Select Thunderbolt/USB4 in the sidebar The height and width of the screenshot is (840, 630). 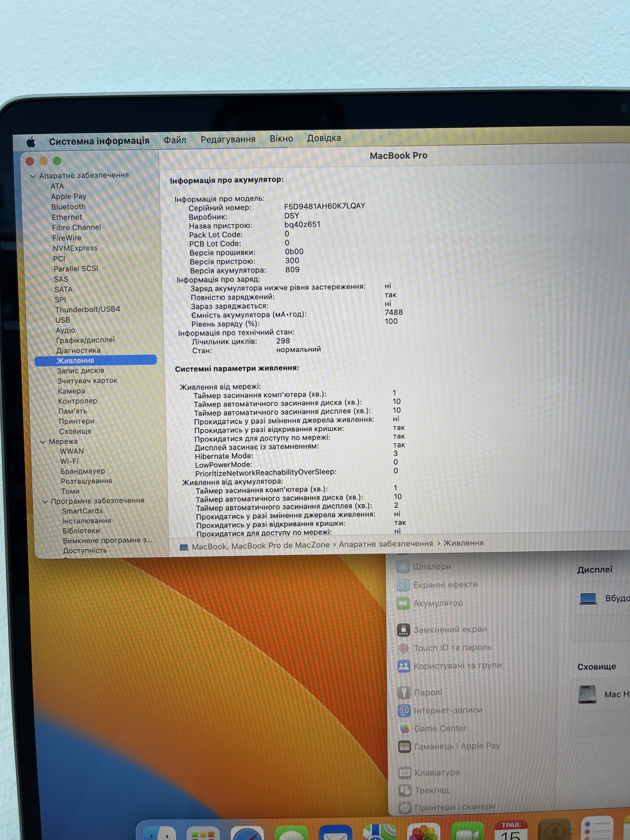coord(87,309)
